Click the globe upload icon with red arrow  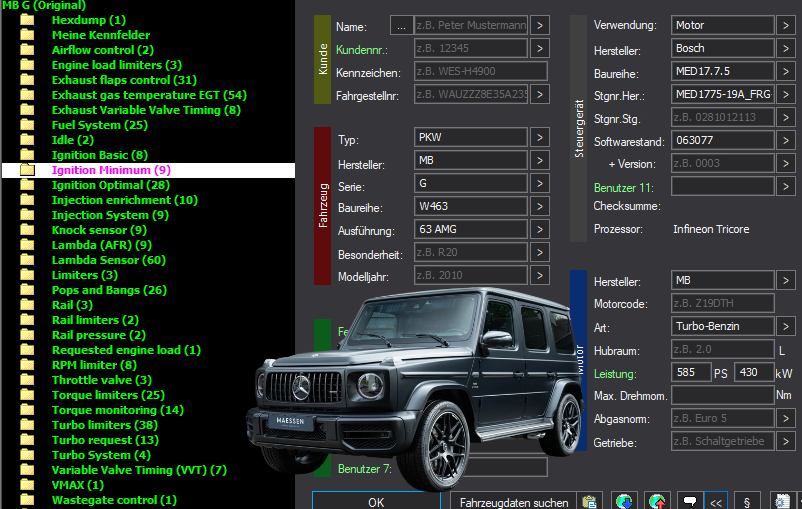pyautogui.click(x=657, y=502)
